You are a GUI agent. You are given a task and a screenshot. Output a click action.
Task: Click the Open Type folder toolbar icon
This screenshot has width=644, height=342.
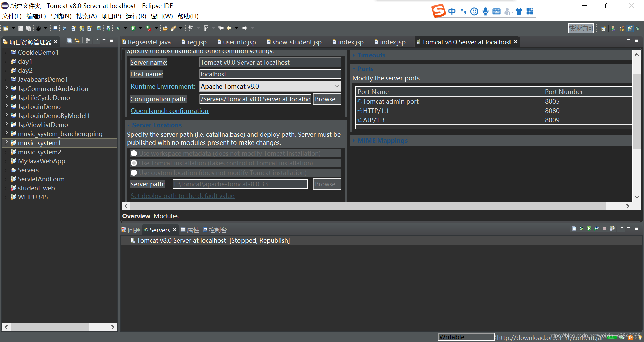click(x=165, y=28)
